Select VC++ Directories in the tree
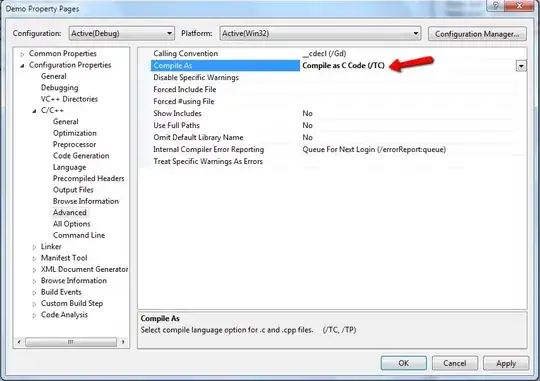This screenshot has width=540, height=381. point(69,99)
